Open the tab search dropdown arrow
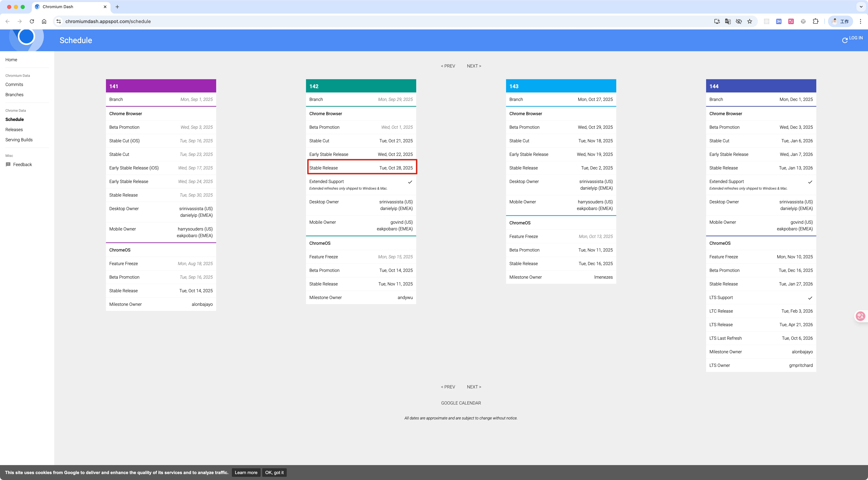Viewport: 868px width, 480px height. click(x=861, y=7)
